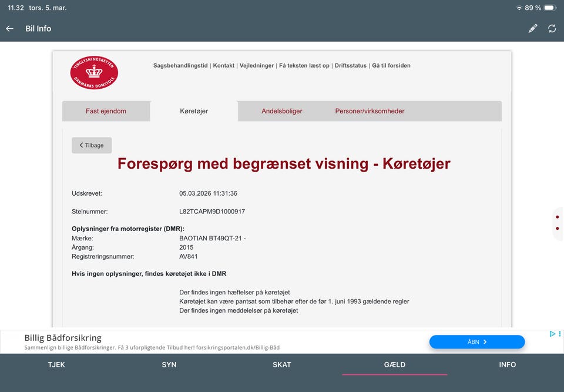The image size is (564, 392).
Task: Select the registration number AV841
Action: pos(189,256)
